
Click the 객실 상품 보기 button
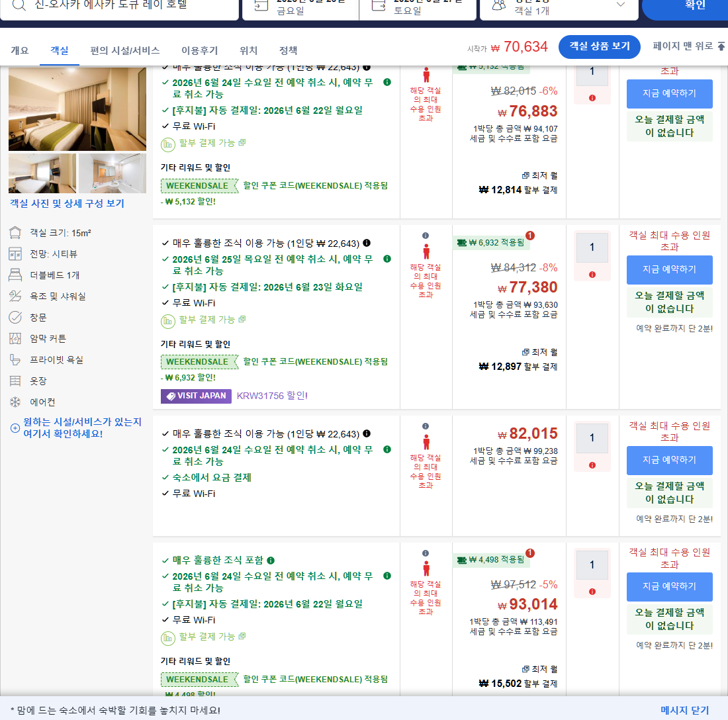[x=600, y=46]
